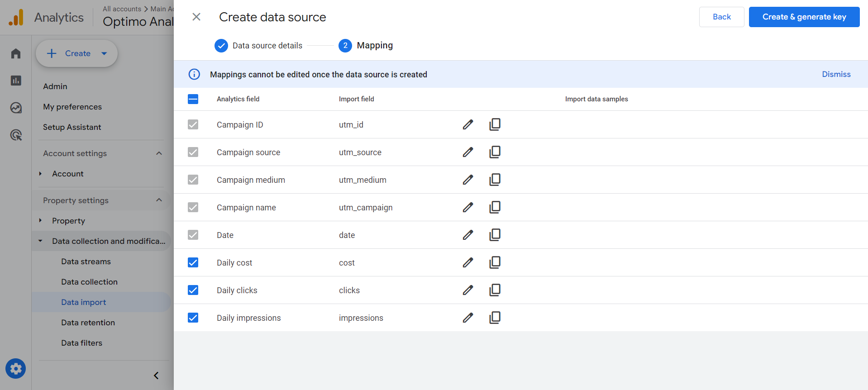868x390 pixels.
Task: Select the Mapping step
Action: point(366,46)
